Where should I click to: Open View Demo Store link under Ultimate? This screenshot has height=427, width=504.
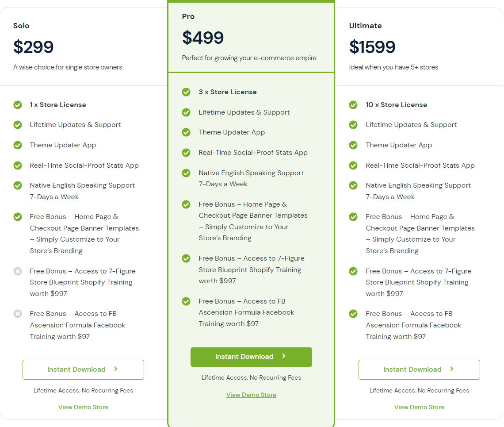pos(419,407)
